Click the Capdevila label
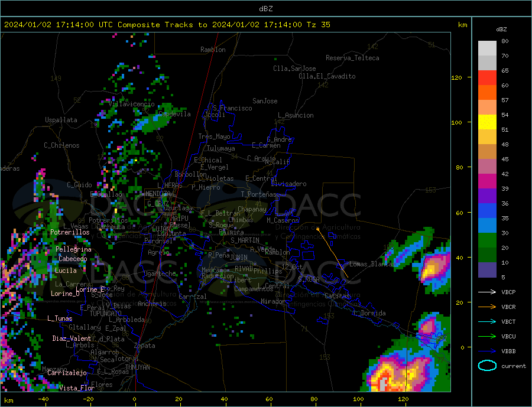532x407 pixels. [x=175, y=114]
